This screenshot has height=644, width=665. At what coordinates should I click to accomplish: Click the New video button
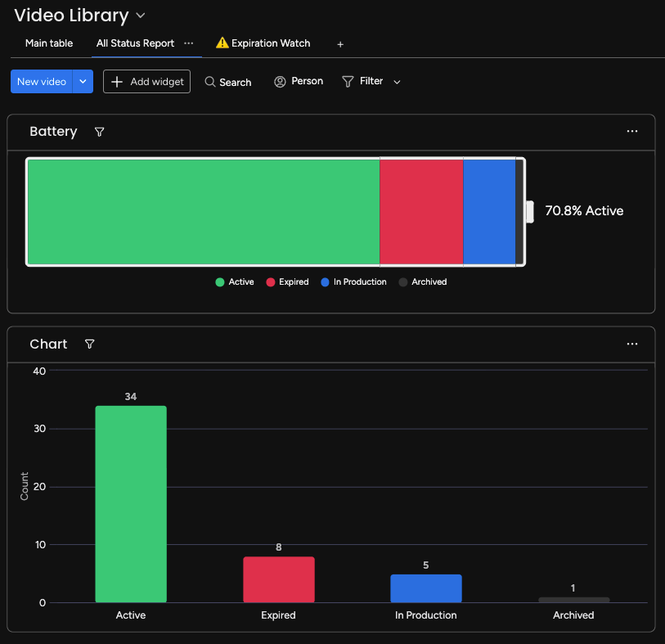click(42, 82)
